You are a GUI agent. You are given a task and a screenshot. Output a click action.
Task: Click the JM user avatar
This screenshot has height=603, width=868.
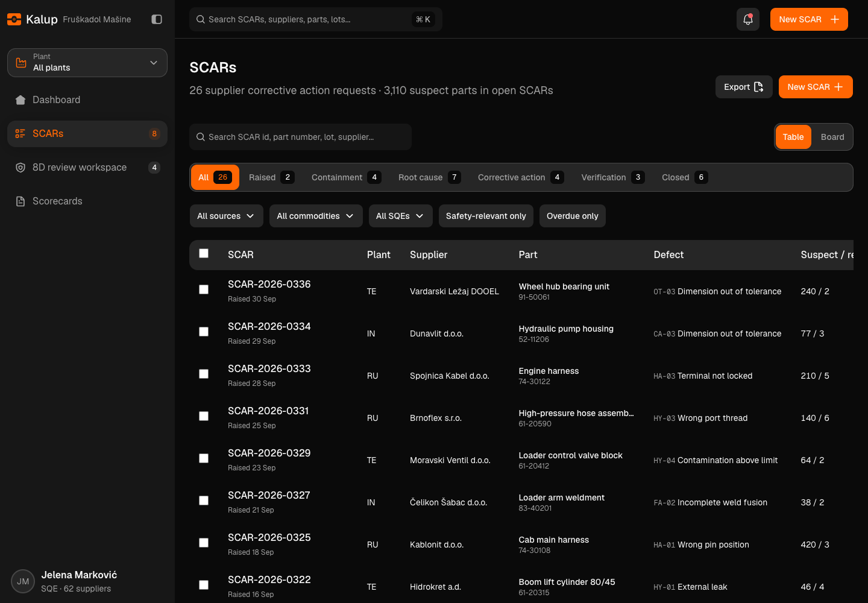23,581
